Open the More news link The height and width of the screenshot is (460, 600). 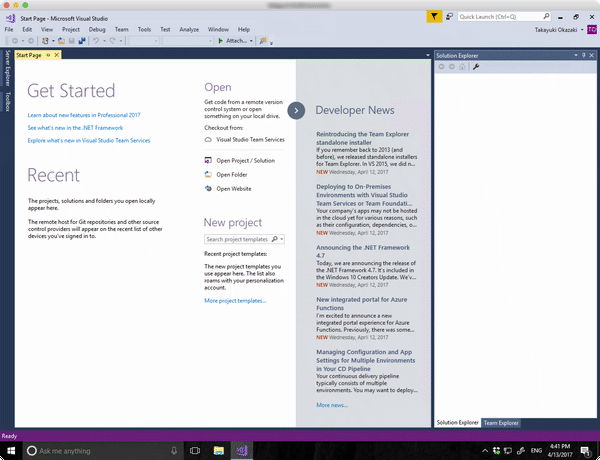(332, 405)
